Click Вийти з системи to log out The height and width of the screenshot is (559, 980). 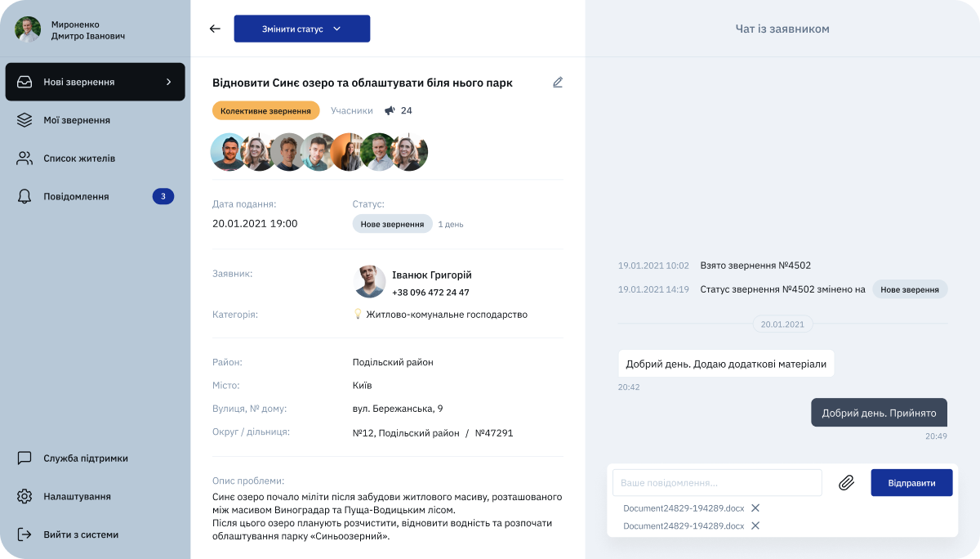click(x=80, y=534)
